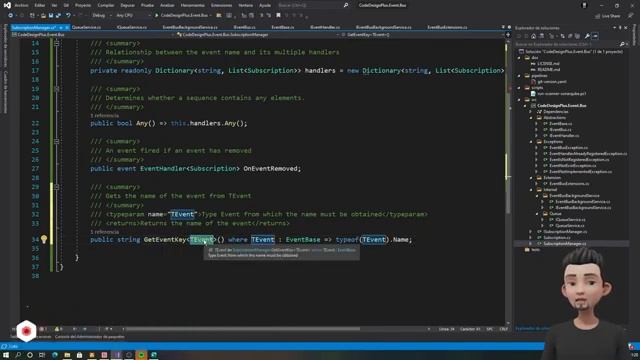This screenshot has width=640, height=360.
Task: Click the search magnifier icon in title bar
Action: point(346,5)
